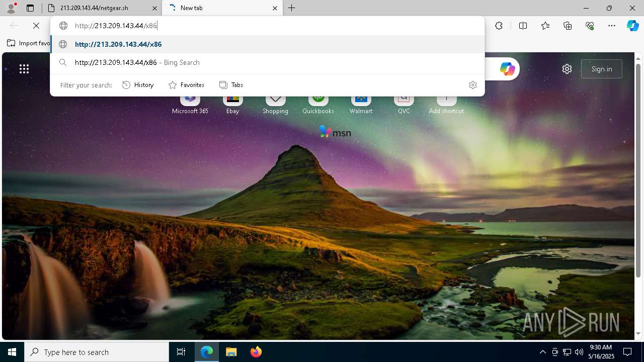Click the page vertical scrollbar
This screenshot has width=644, height=362.
(638, 171)
